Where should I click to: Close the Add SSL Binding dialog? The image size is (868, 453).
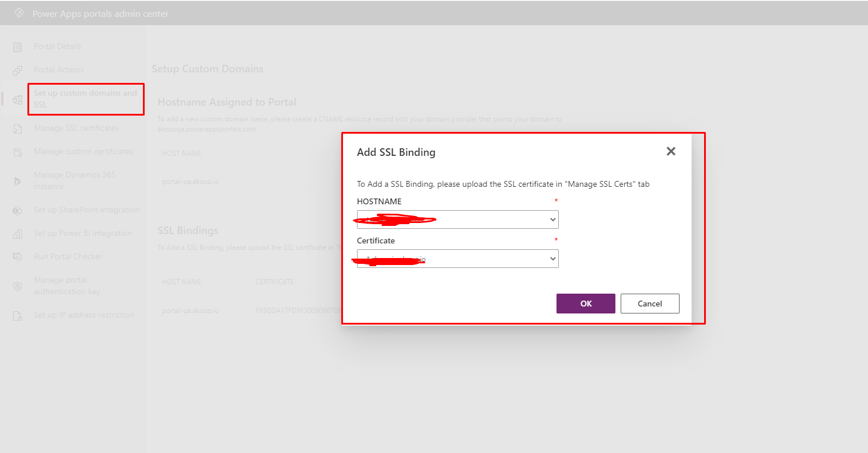click(670, 151)
